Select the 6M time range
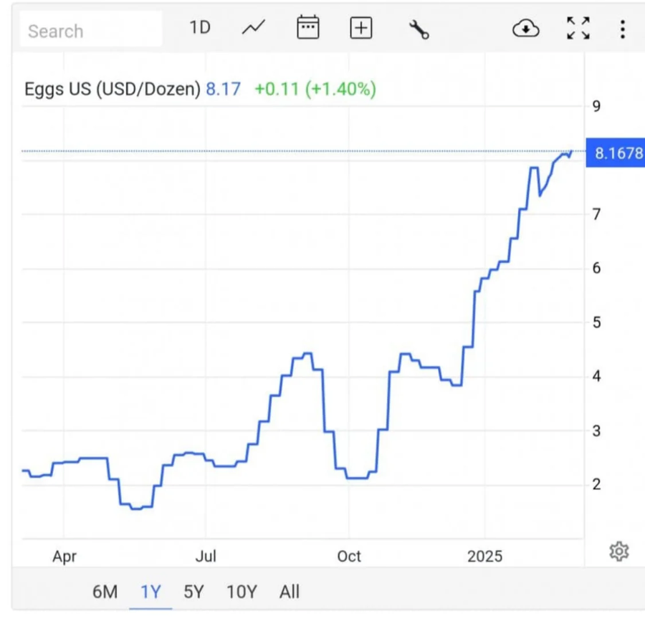Viewport: 645px width, 644px height. 105,592
